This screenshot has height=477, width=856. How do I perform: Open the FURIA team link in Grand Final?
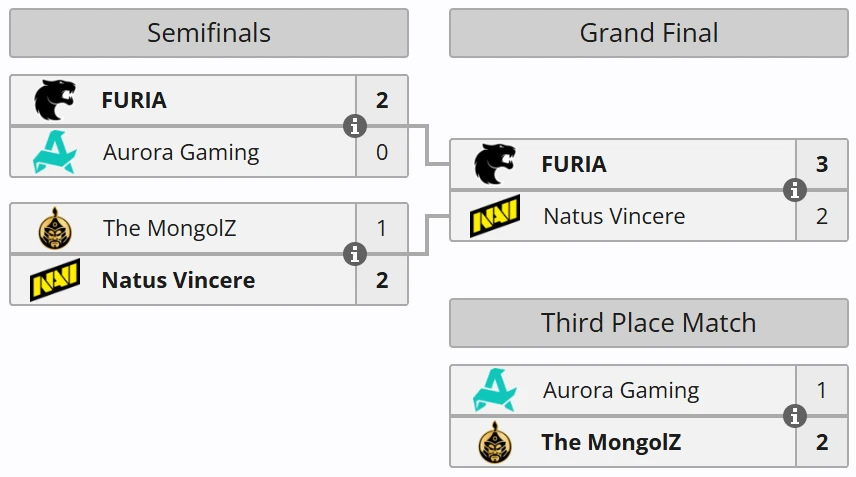coord(574,164)
